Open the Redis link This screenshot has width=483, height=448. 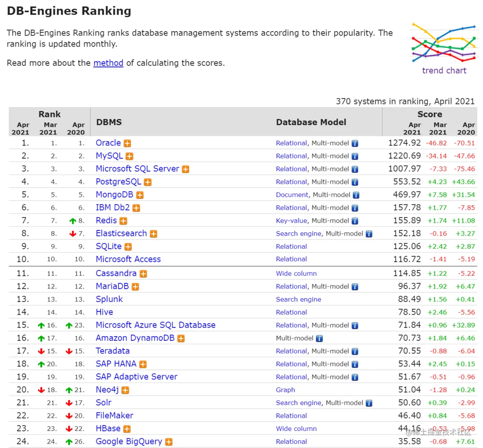click(x=106, y=221)
